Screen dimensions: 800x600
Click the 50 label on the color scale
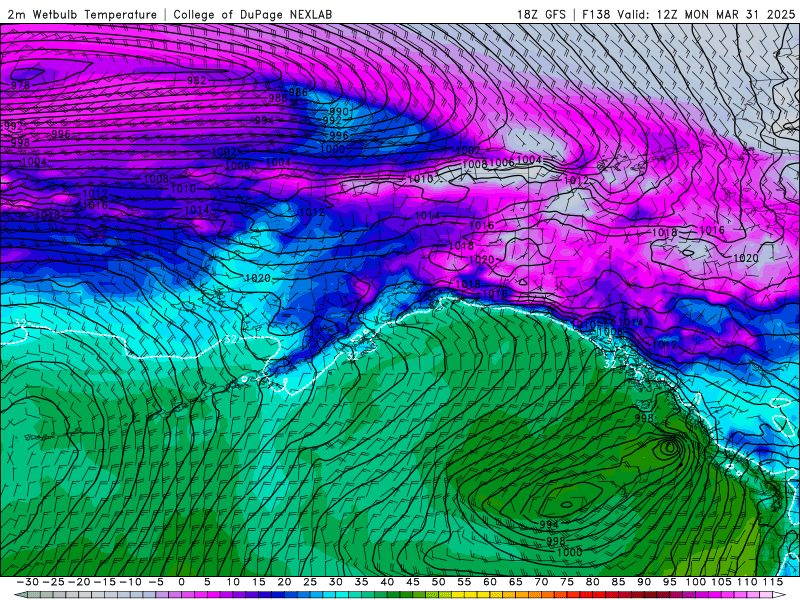coord(438,582)
